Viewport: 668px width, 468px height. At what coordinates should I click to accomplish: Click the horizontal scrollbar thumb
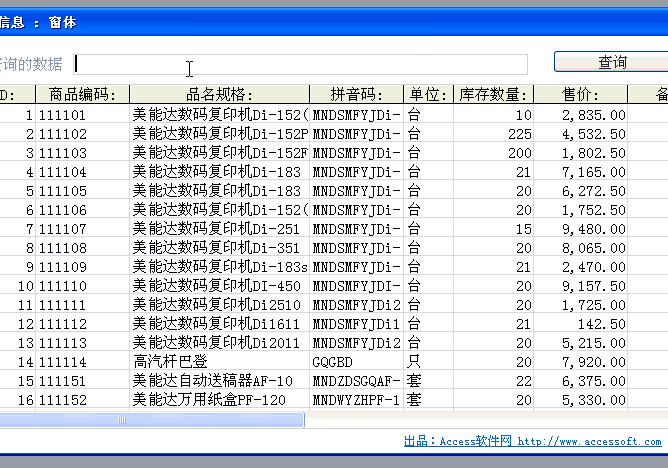click(x=152, y=420)
